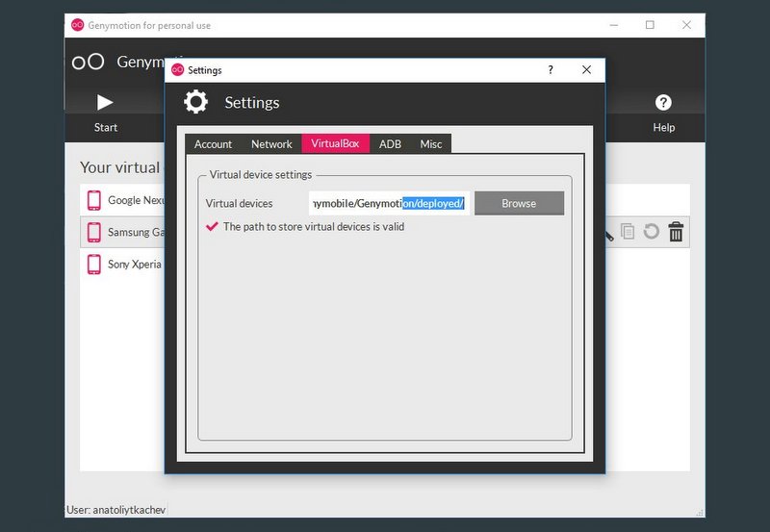Image resolution: width=770 pixels, height=532 pixels.
Task: Click the Start play icon in Genymotion
Action: point(105,102)
